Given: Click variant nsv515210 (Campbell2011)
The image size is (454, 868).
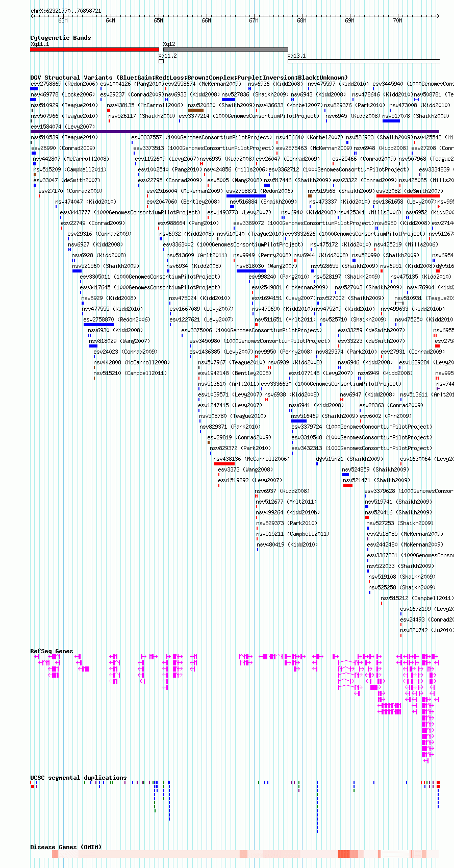Looking at the screenshot, I should (x=130, y=373).
